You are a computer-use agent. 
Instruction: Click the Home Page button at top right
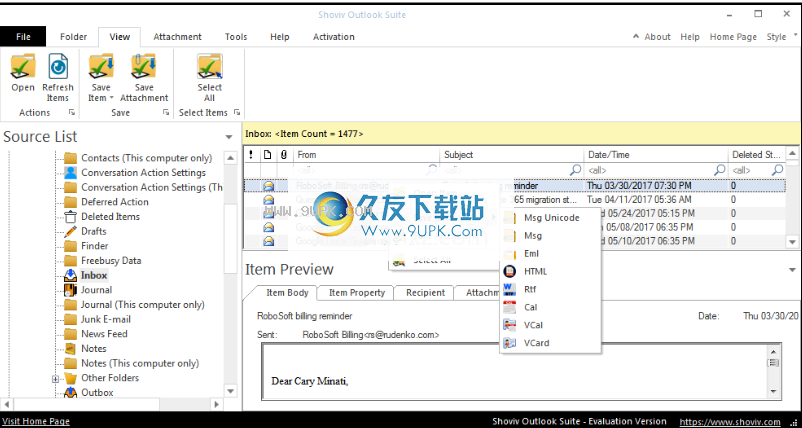click(x=733, y=37)
